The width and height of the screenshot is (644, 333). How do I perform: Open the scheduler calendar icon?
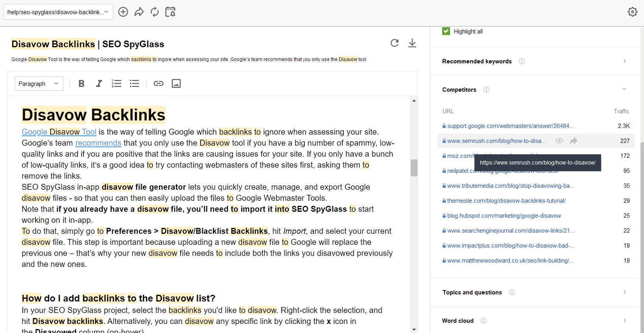click(170, 12)
